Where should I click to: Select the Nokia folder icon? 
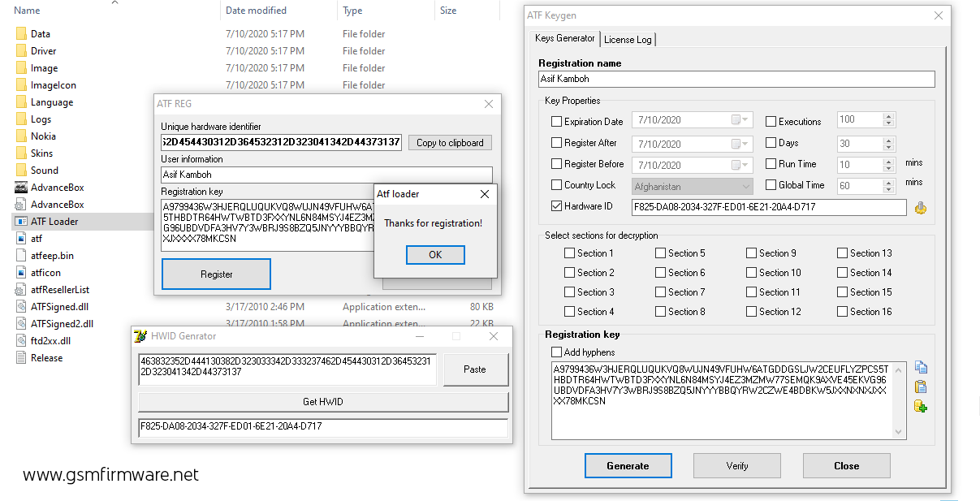click(x=21, y=136)
